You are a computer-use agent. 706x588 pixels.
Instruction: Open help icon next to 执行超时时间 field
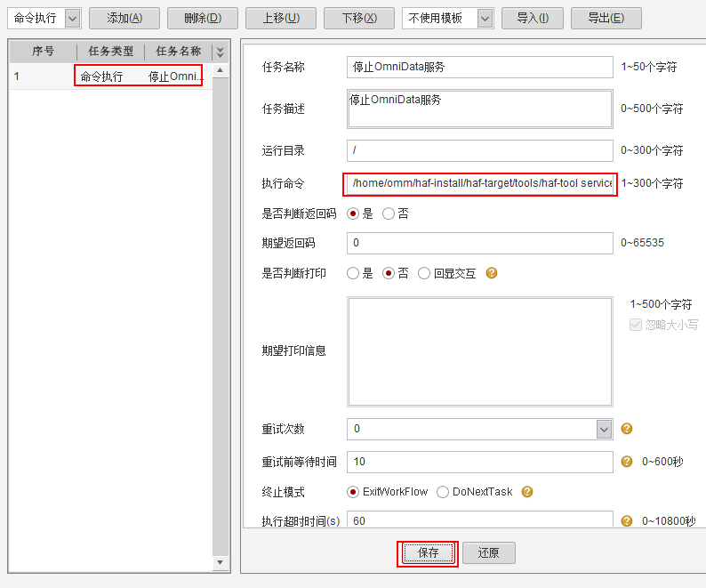tap(626, 521)
